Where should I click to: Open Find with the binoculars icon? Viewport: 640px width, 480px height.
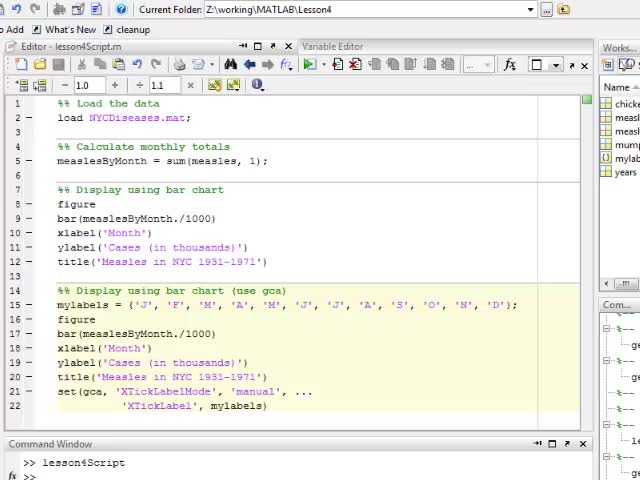[x=231, y=65]
